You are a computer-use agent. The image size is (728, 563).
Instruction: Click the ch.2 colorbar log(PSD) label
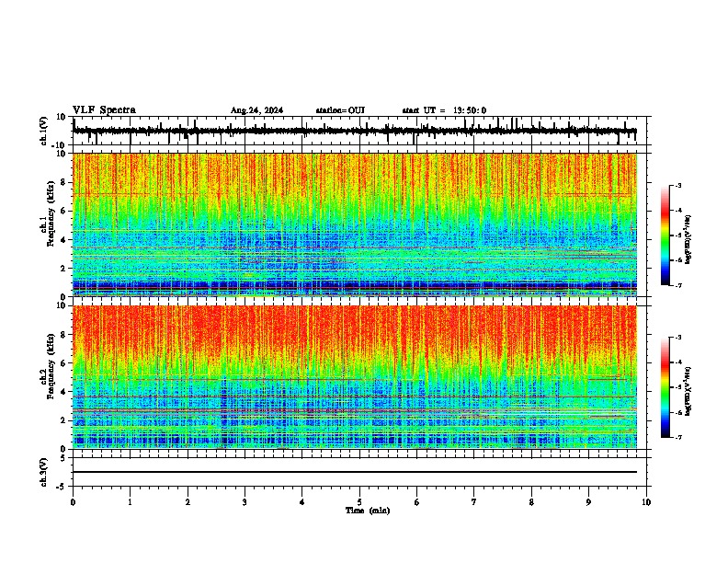pyautogui.click(x=688, y=391)
